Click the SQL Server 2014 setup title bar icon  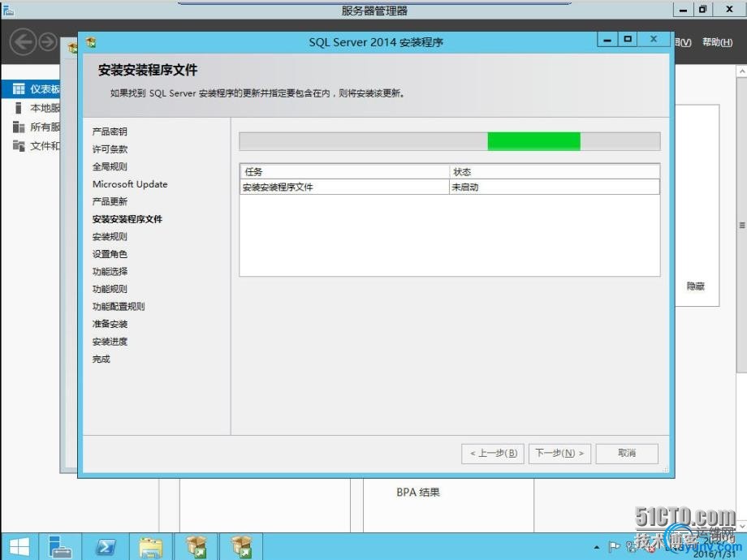click(x=91, y=42)
